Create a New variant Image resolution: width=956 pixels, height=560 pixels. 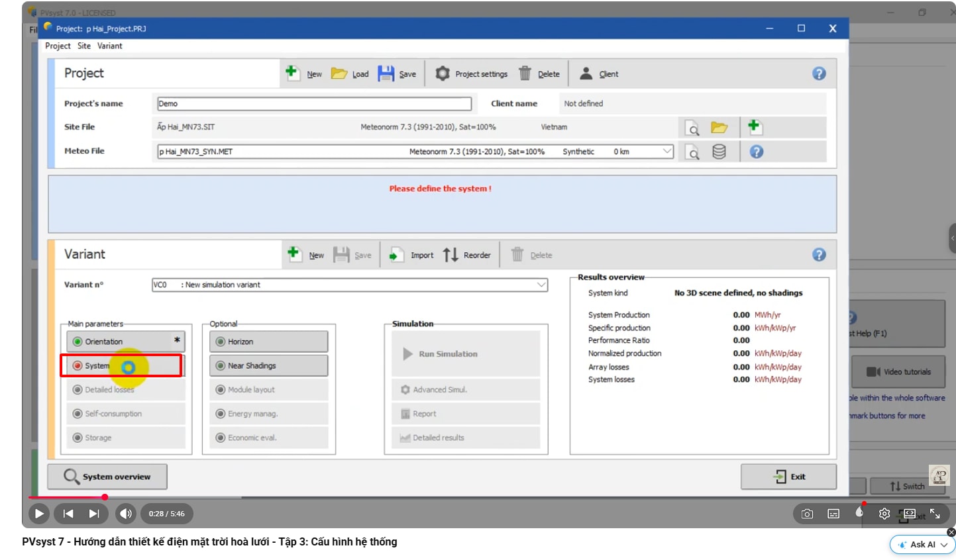click(306, 255)
